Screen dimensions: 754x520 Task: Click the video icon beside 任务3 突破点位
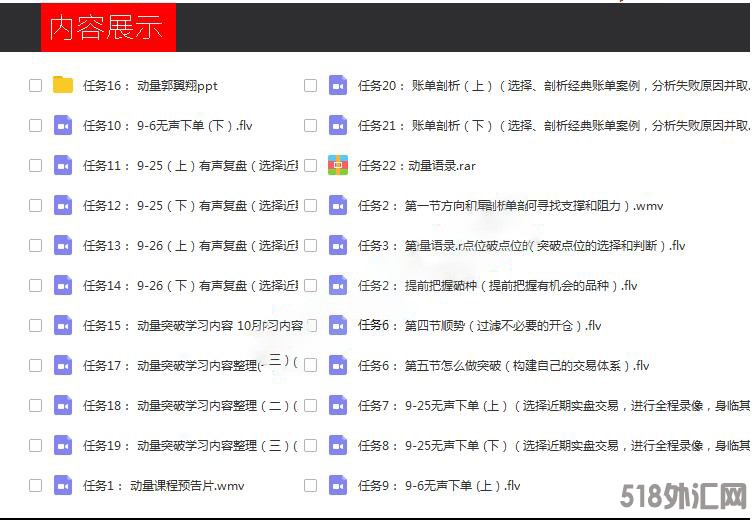(x=338, y=245)
